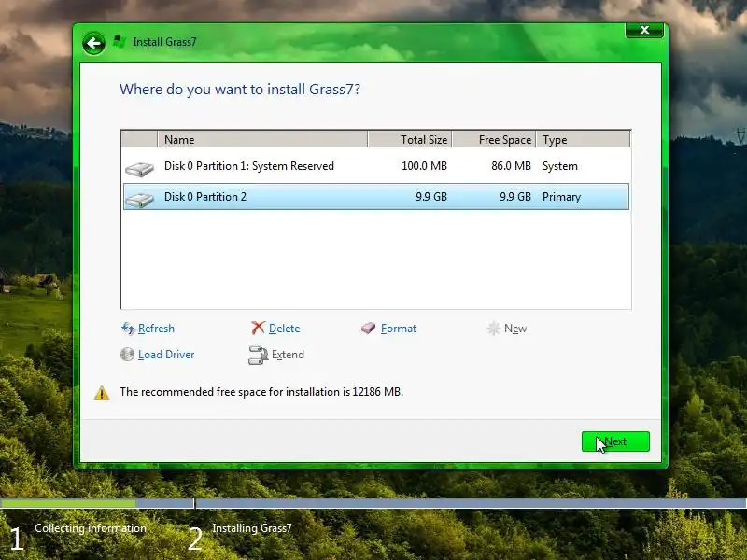Image resolution: width=747 pixels, height=560 pixels.
Task: Click the Extend partition link
Action: (288, 355)
